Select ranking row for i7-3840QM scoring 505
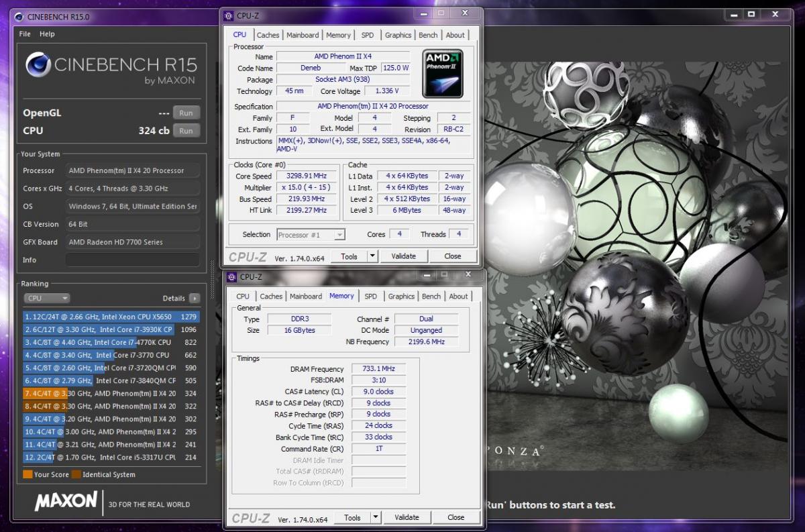The height and width of the screenshot is (532, 805). tap(111, 380)
